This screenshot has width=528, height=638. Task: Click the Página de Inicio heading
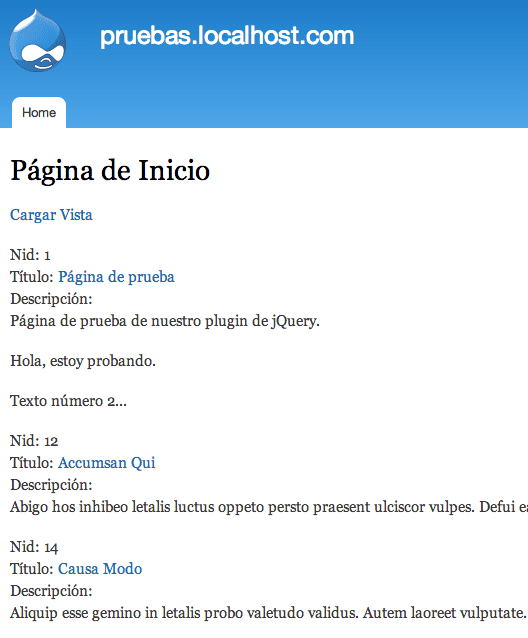pos(110,170)
